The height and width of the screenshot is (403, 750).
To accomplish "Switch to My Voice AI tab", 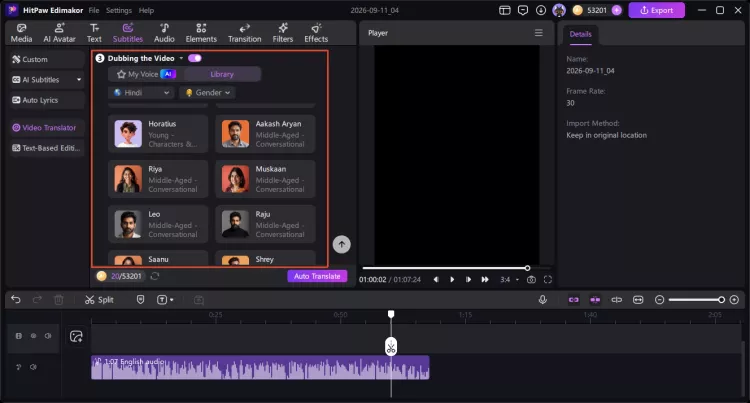I will [x=146, y=74].
